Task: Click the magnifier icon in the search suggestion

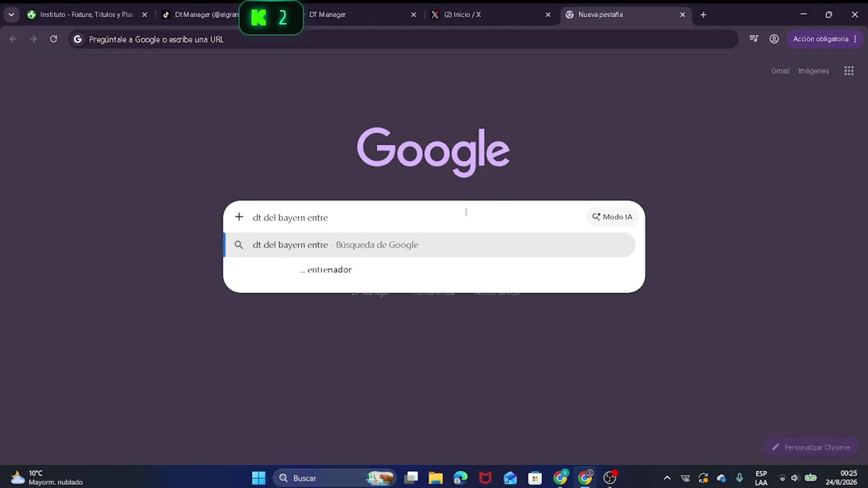Action: click(239, 245)
